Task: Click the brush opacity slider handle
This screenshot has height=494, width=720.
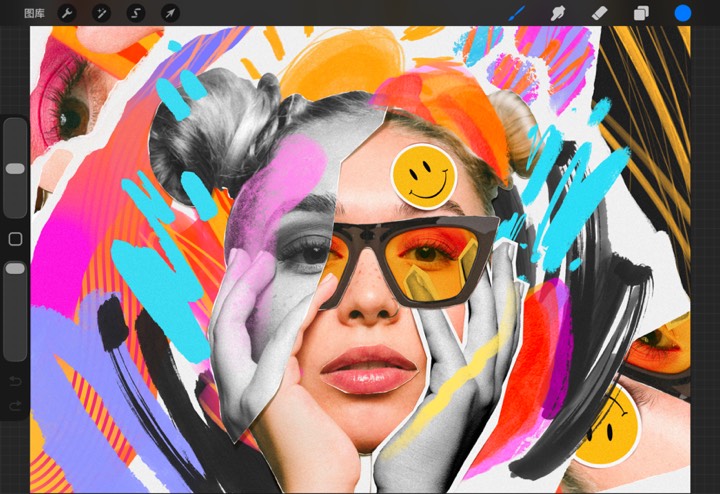Action: pyautogui.click(x=15, y=269)
